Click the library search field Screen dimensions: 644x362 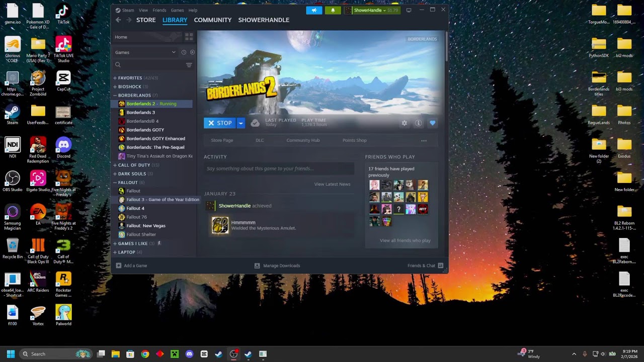[149, 65]
